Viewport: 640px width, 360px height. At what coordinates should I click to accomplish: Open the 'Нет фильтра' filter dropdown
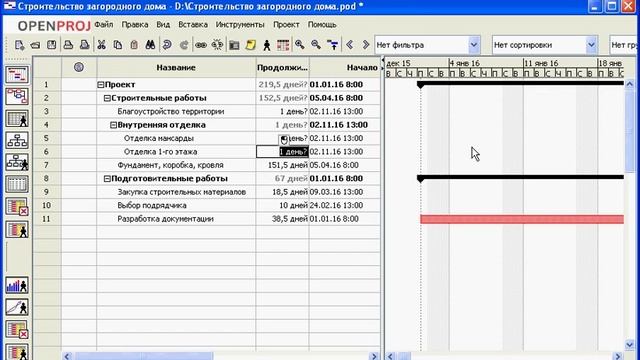(x=473, y=45)
